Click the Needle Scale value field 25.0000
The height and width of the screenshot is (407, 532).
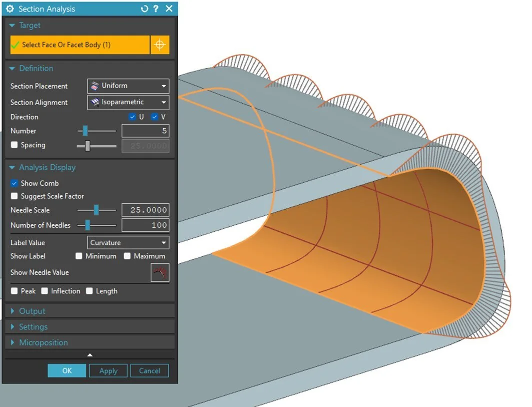tap(145, 210)
